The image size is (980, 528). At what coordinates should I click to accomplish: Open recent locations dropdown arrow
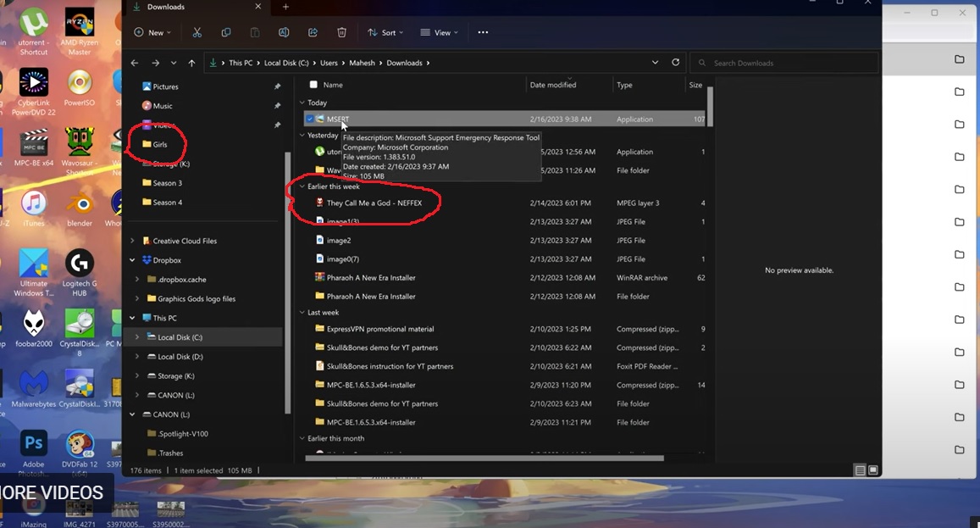tap(173, 63)
